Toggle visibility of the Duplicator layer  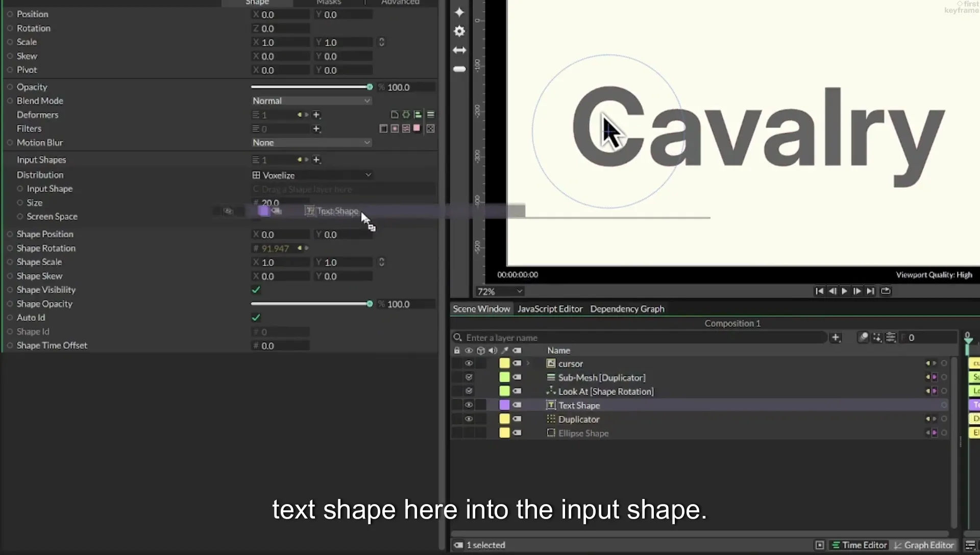pos(469,419)
